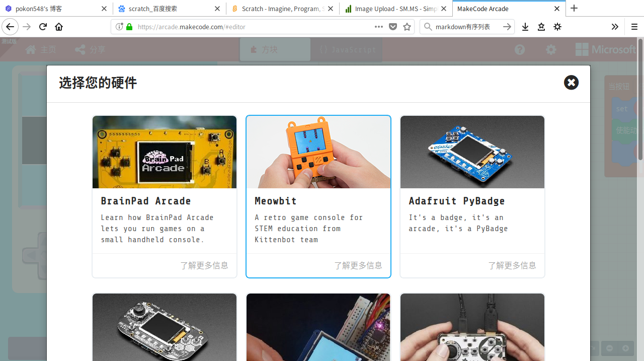Open MakeCode settings gear
Screen dimensions: 644x361
(551, 49)
